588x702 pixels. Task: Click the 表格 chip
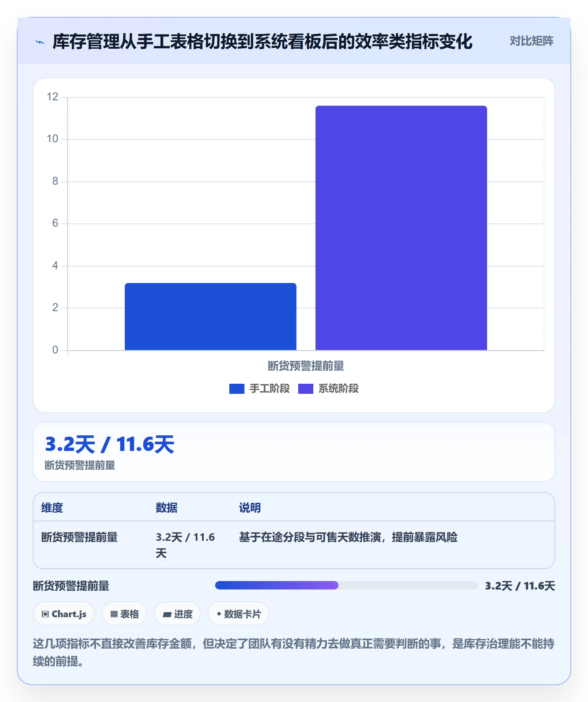point(124,614)
